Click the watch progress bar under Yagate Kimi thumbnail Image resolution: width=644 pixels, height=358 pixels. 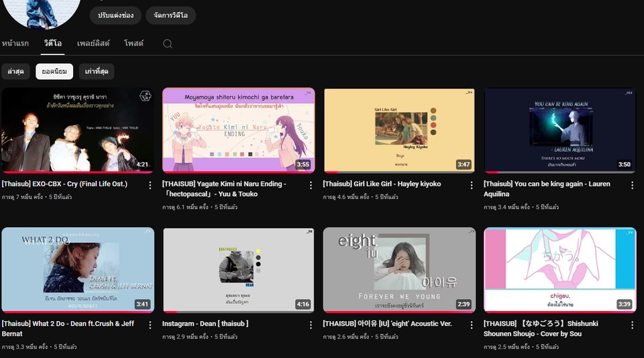(x=239, y=172)
